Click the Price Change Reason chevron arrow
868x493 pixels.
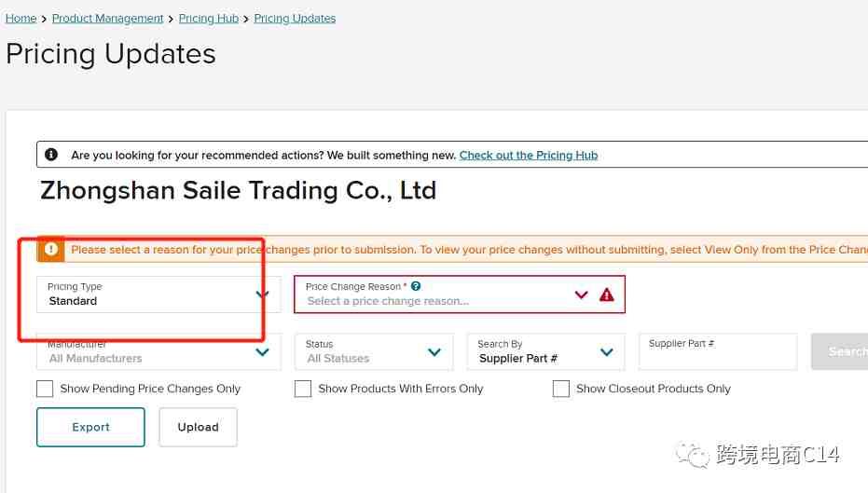pyautogui.click(x=581, y=294)
